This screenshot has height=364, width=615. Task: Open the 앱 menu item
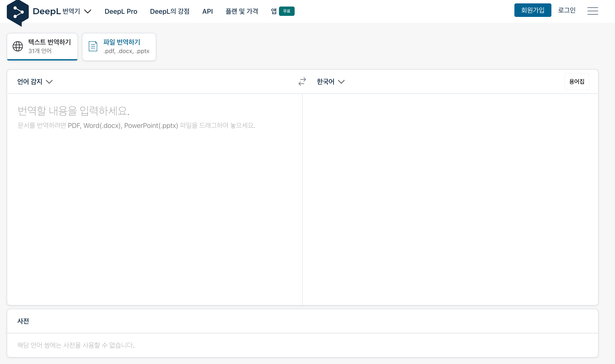tap(274, 11)
